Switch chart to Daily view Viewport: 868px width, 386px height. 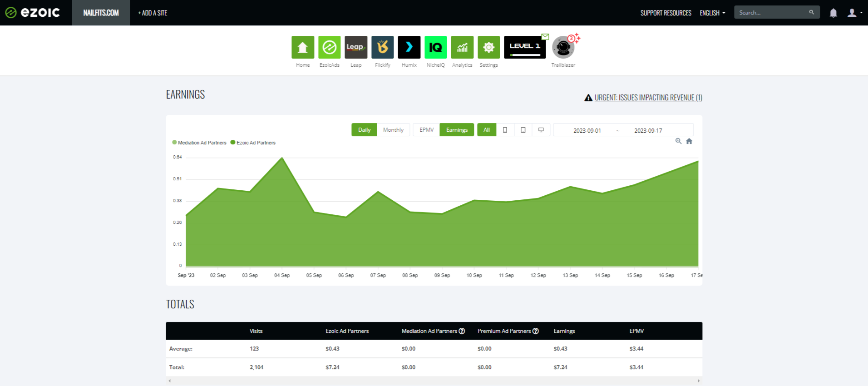[x=364, y=130]
